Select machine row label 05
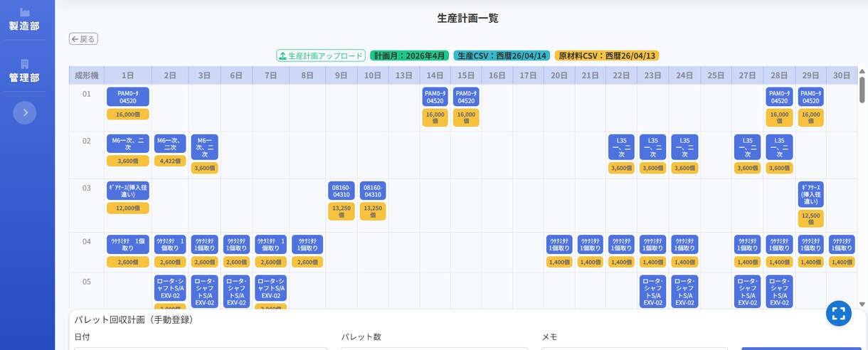The width and height of the screenshot is (868, 350). pyautogui.click(x=87, y=282)
